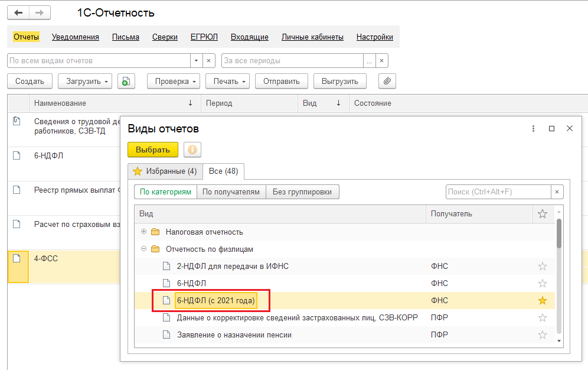Click document icon of 4-ФСС row
Viewport: 588px width, 370px height.
pos(17,258)
